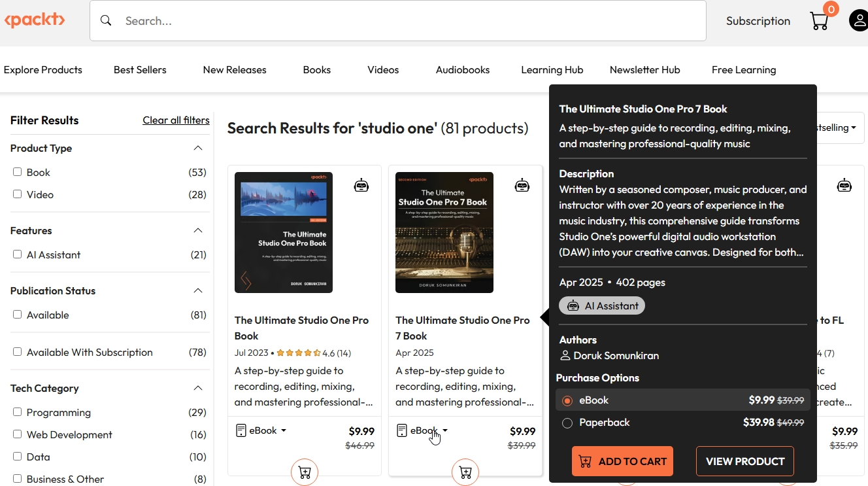Open the Audiobooks menu item

coord(463,70)
